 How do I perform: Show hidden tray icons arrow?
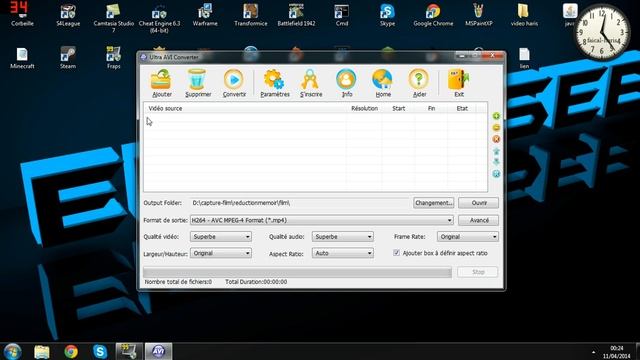(x=593, y=352)
